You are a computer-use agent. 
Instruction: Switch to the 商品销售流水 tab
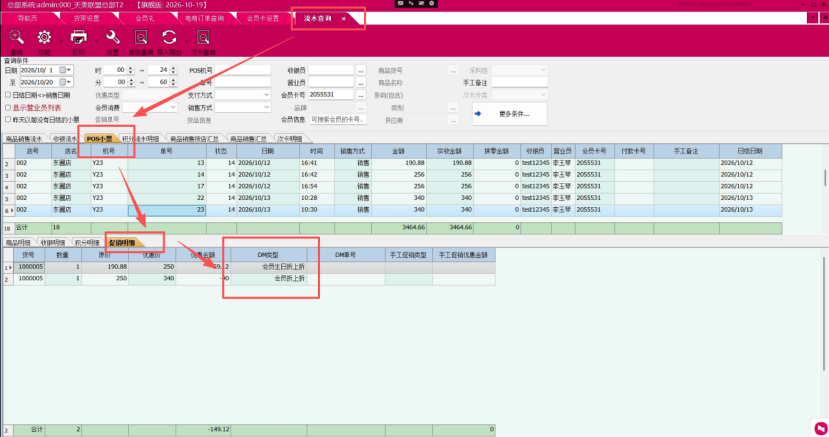(24, 139)
